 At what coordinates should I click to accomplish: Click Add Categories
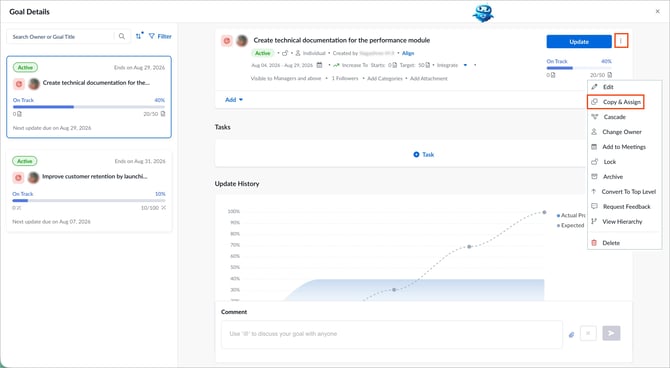pos(385,78)
